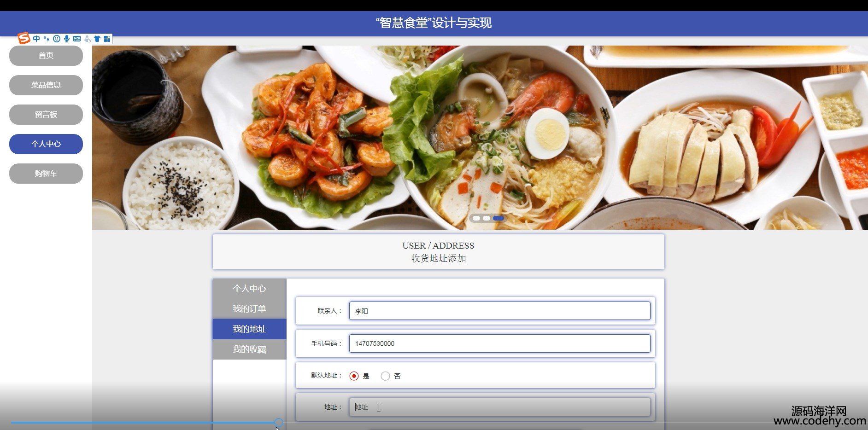Screen dimensions: 868x430
Task: Select 否 for 默认地址
Action: click(385, 376)
